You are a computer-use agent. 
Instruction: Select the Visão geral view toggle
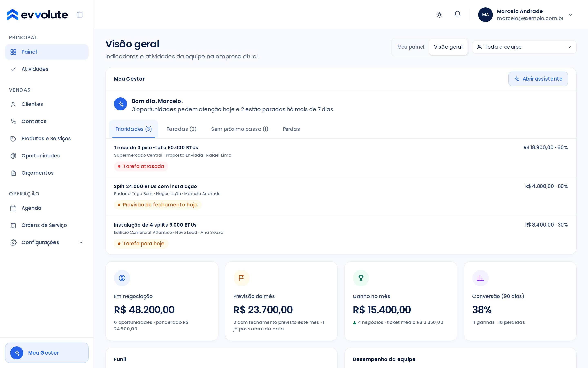448,47
